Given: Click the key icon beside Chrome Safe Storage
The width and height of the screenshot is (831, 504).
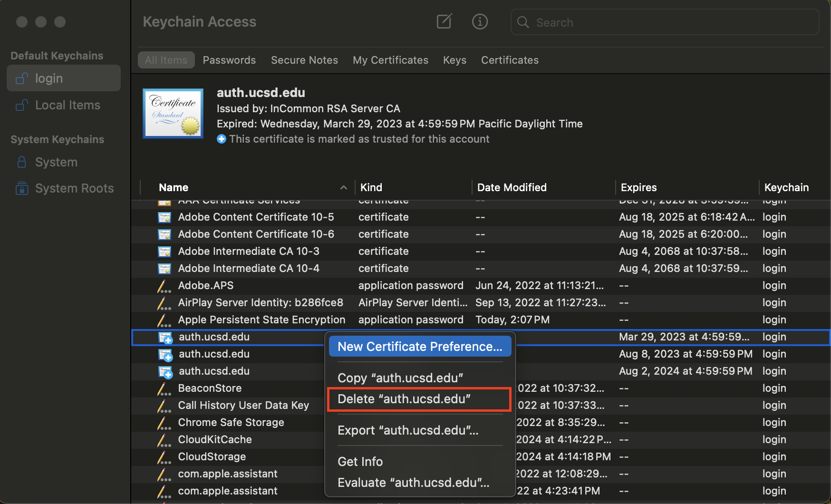Looking at the screenshot, I should click(164, 423).
